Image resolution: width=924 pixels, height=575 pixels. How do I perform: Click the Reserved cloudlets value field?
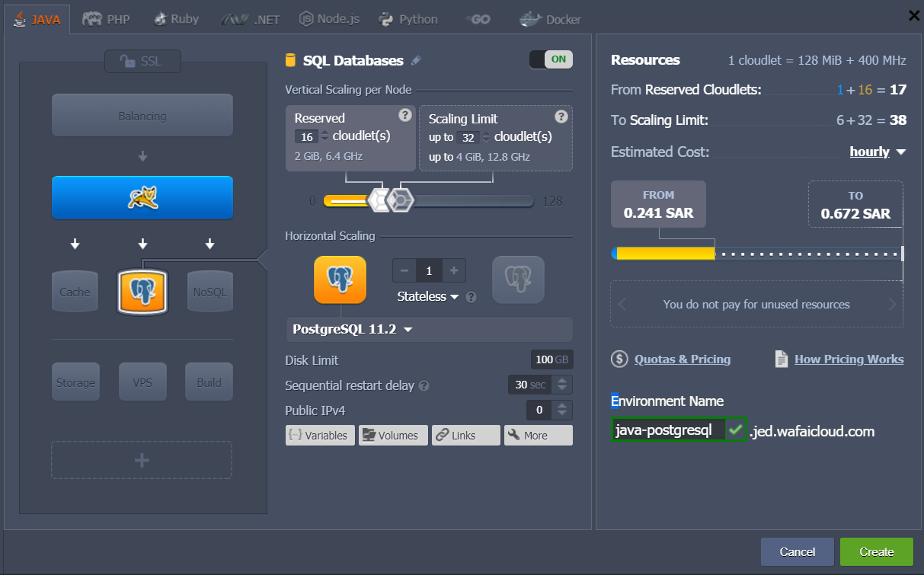pyautogui.click(x=306, y=137)
